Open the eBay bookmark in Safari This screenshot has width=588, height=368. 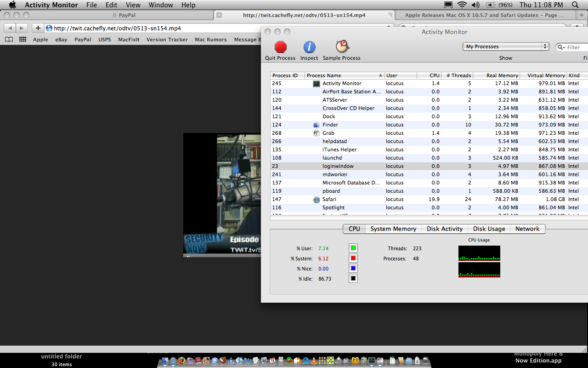pos(62,40)
